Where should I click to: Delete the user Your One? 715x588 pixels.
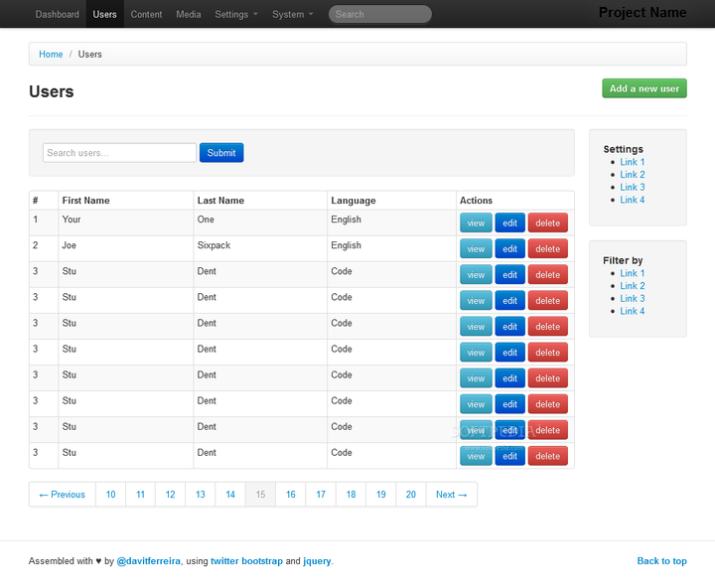tap(547, 223)
